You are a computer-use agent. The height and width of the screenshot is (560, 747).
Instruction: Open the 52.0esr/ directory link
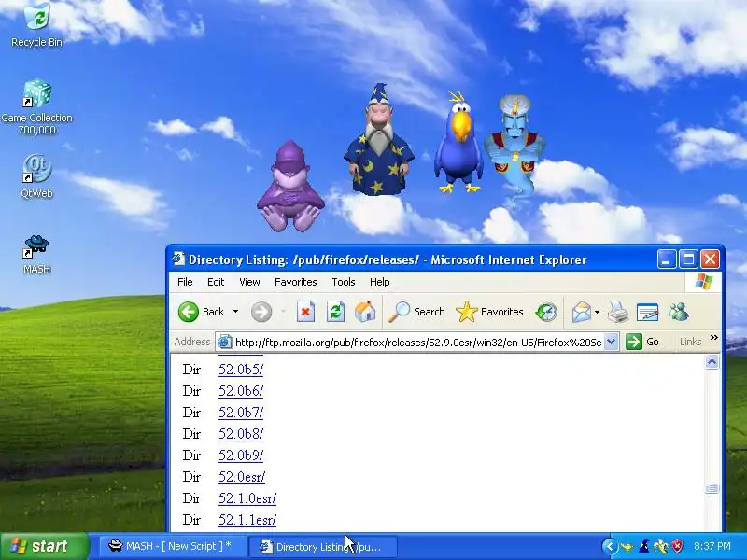point(242,477)
